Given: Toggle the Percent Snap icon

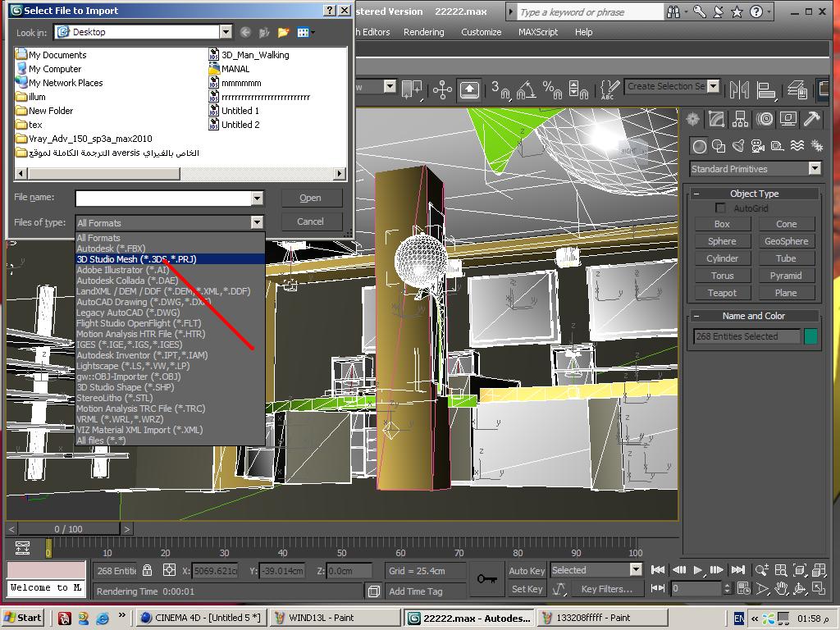Looking at the screenshot, I should (552, 89).
